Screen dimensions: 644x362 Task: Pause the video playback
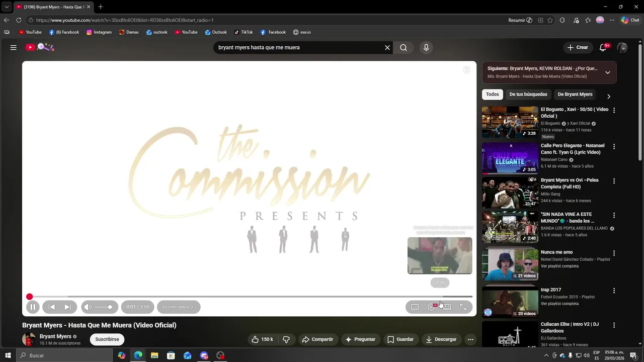(x=33, y=307)
